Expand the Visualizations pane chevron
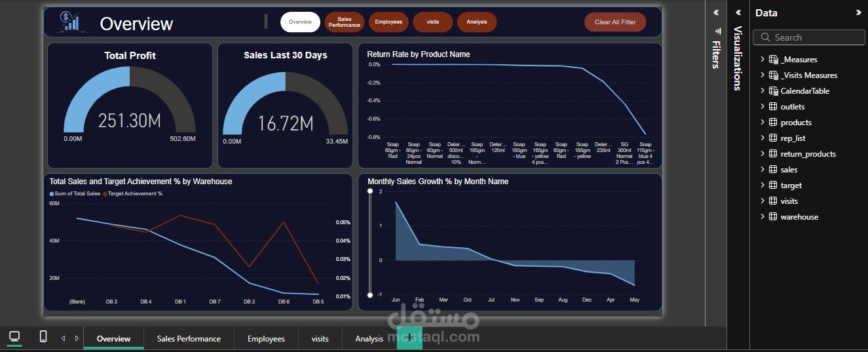This screenshot has width=868, height=352. [x=738, y=12]
